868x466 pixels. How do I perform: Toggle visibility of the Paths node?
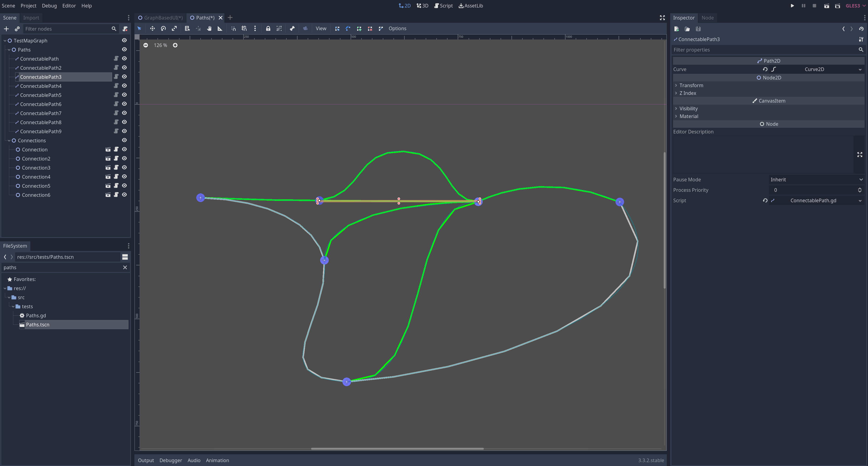[124, 49]
